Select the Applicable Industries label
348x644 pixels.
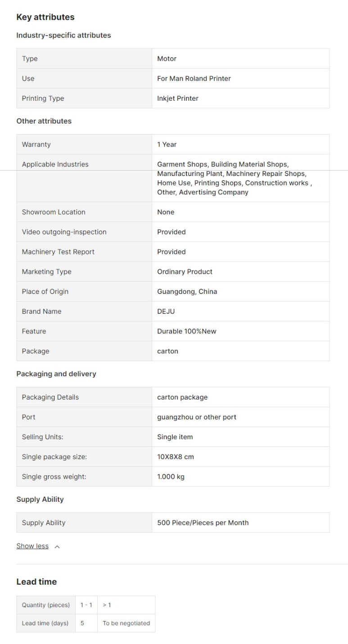tap(55, 164)
